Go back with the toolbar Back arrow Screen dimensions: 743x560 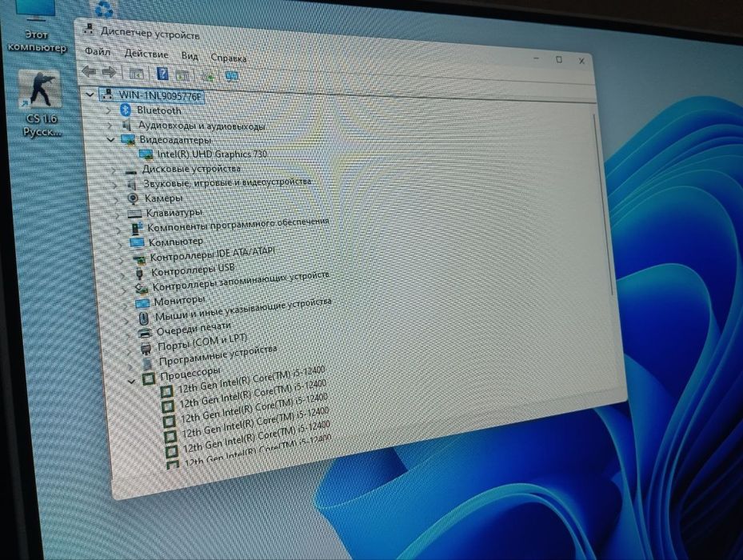coord(89,72)
